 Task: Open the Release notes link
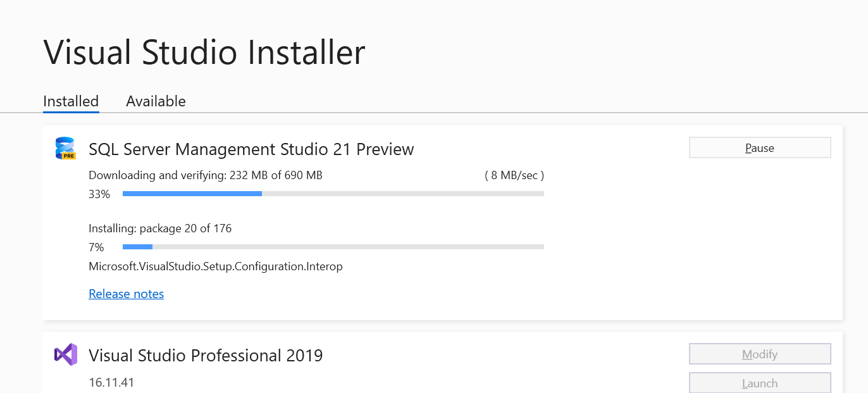pyautogui.click(x=126, y=294)
